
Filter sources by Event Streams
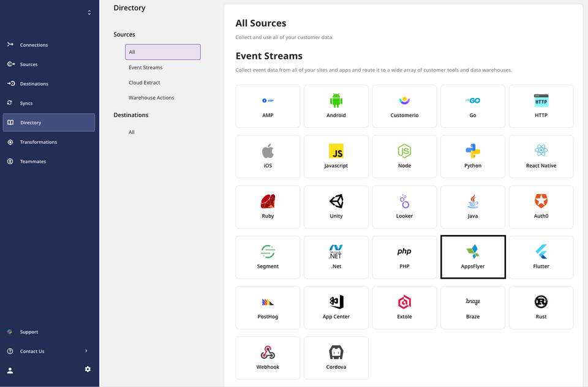click(145, 67)
